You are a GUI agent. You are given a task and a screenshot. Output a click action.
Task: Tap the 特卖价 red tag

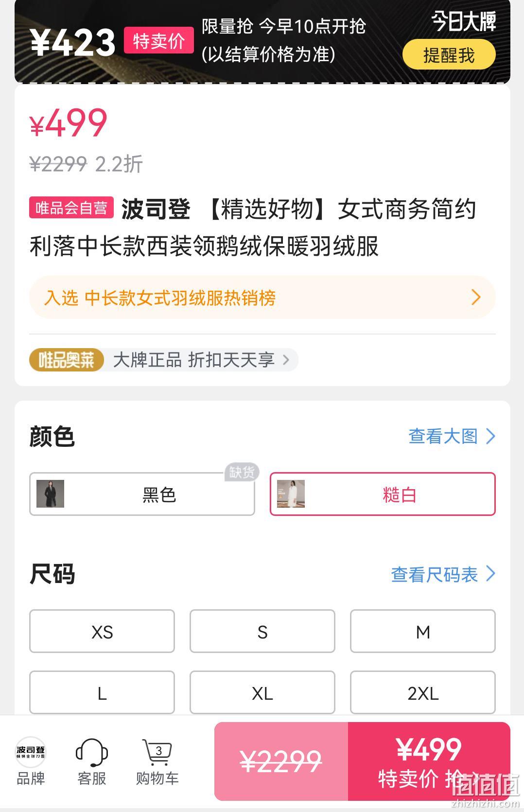point(159,41)
